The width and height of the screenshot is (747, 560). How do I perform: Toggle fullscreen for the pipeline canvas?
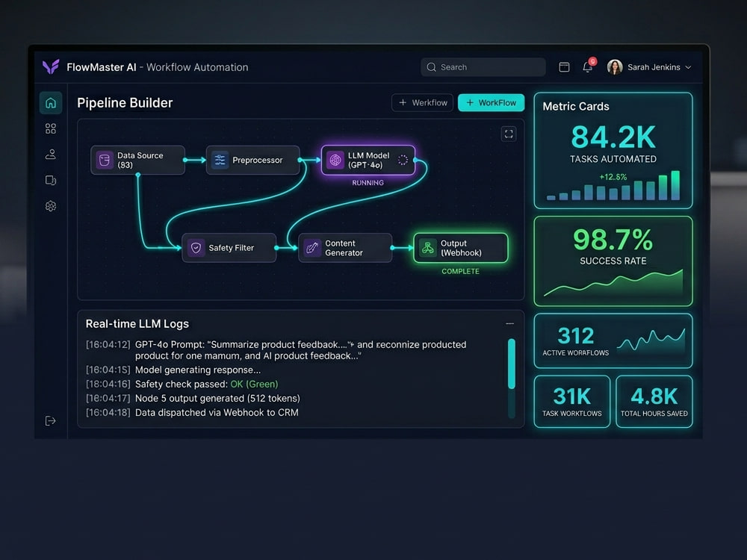508,134
